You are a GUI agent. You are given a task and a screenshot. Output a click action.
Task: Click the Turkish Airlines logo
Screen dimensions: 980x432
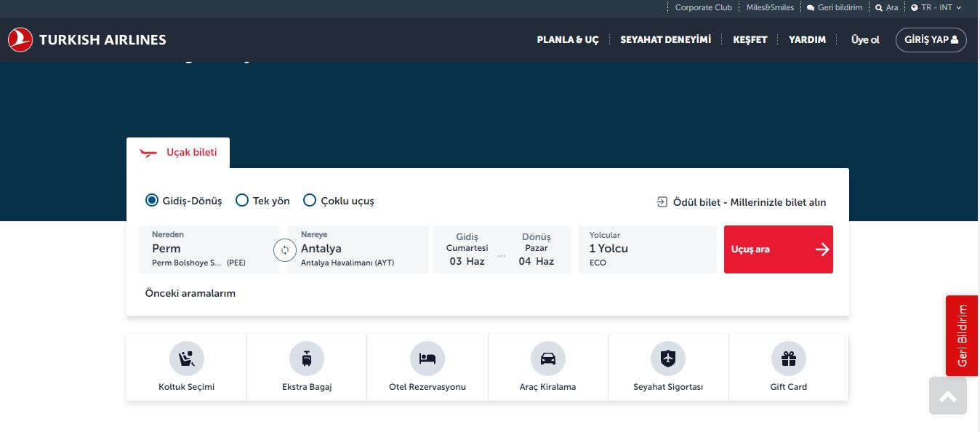pos(87,40)
